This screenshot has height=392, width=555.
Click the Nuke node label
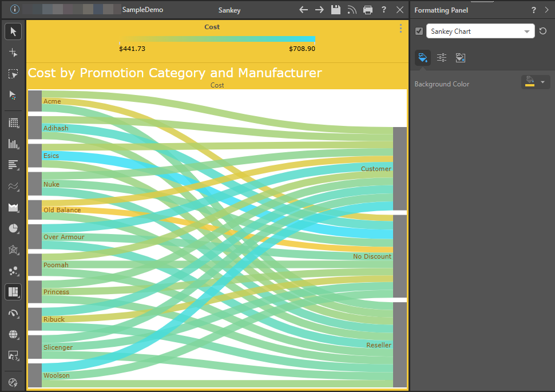coord(51,184)
